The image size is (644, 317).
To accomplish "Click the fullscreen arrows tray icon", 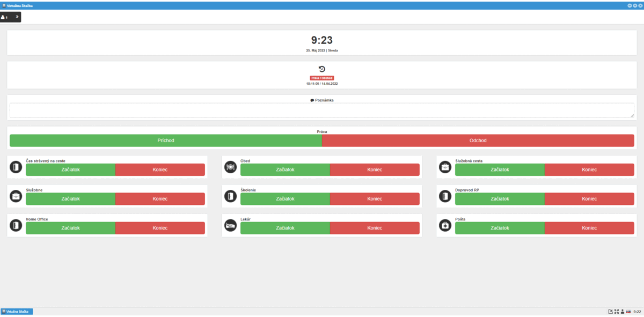I will tap(617, 311).
